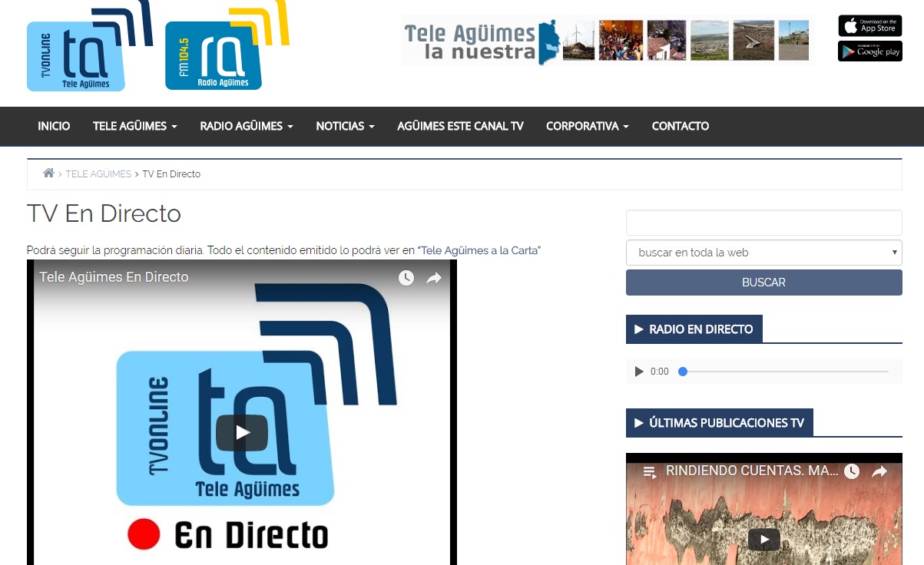The height and width of the screenshot is (565, 924).
Task: Play the Rindiendo Cuentas video
Action: click(x=764, y=540)
